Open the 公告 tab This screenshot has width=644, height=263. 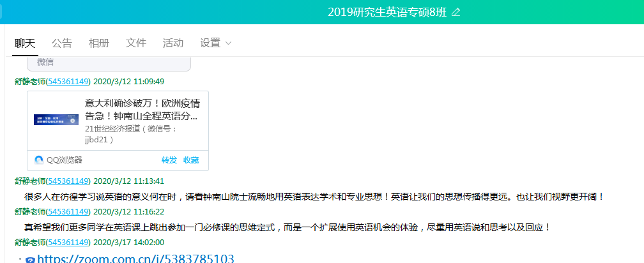pos(62,43)
